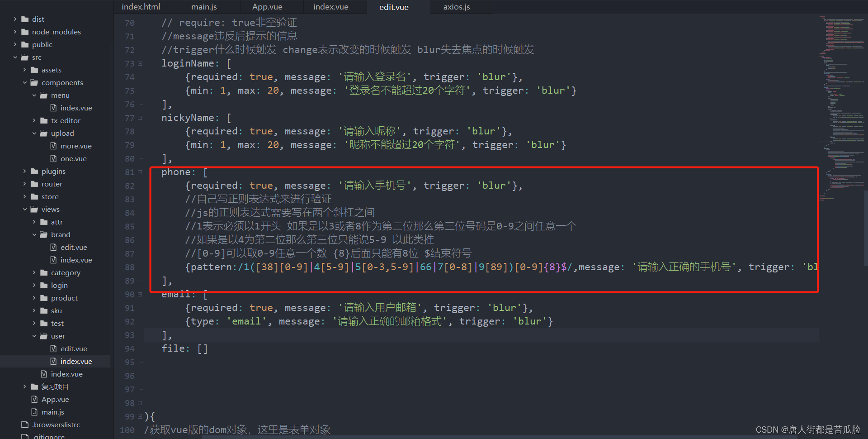
Task: Toggle fold marker at line 99
Action: point(140,416)
